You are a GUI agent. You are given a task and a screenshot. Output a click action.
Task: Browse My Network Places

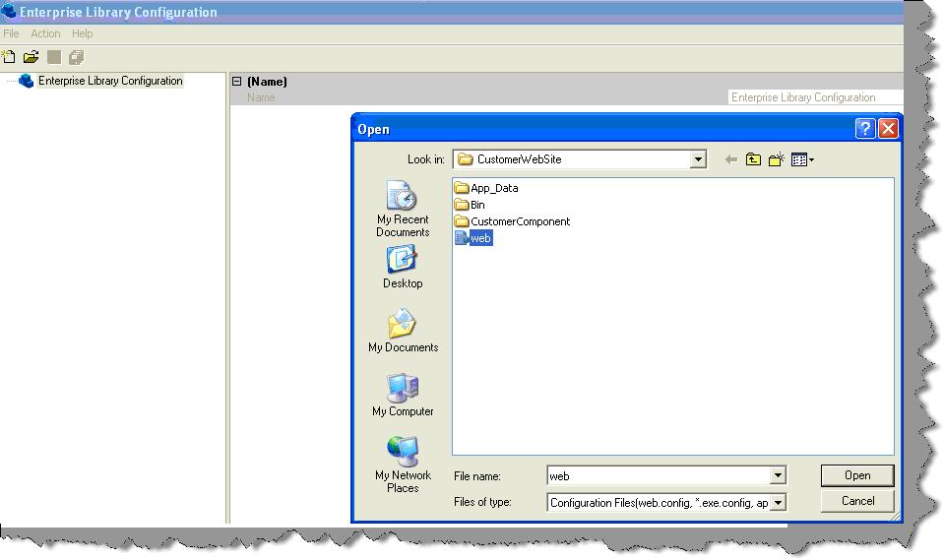[x=403, y=465]
